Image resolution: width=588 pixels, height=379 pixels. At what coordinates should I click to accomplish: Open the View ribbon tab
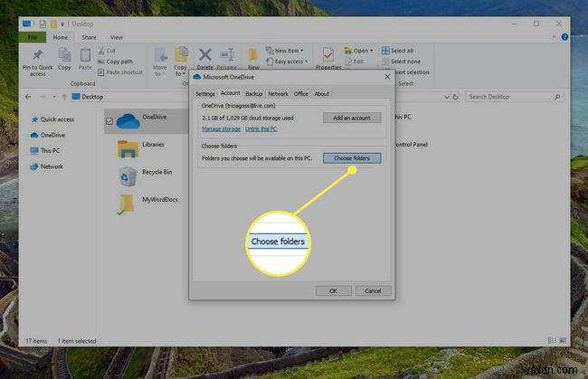coord(117,37)
